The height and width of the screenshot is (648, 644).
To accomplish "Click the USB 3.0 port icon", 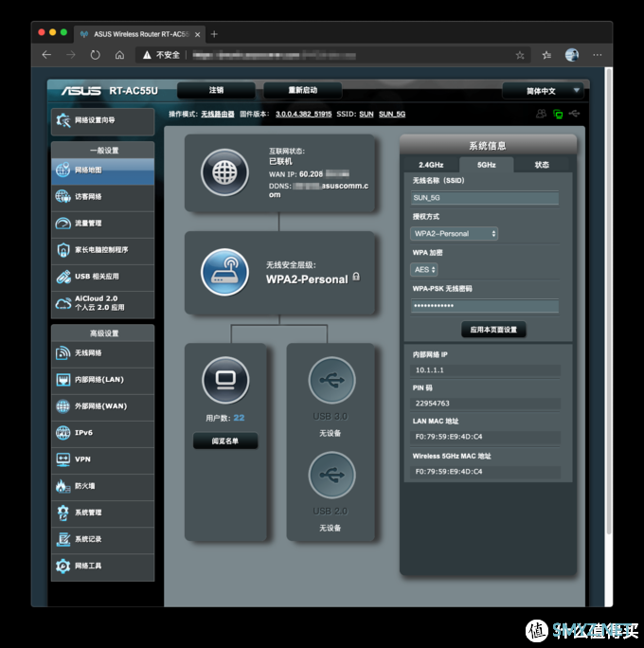I will pos(331,380).
